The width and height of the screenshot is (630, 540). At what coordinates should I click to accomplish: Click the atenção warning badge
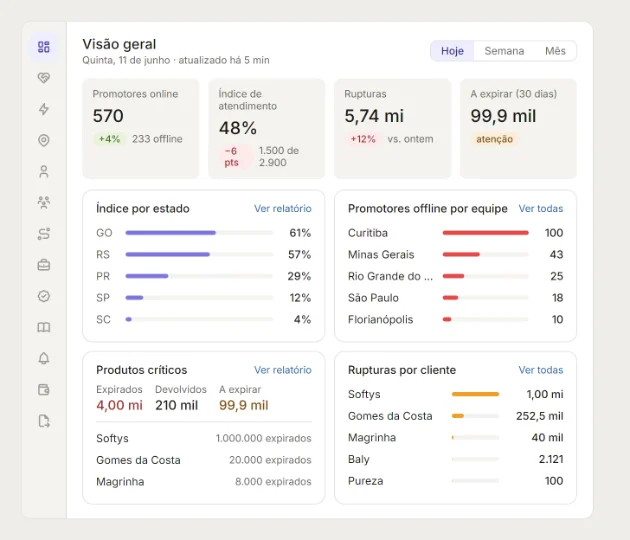click(x=495, y=139)
